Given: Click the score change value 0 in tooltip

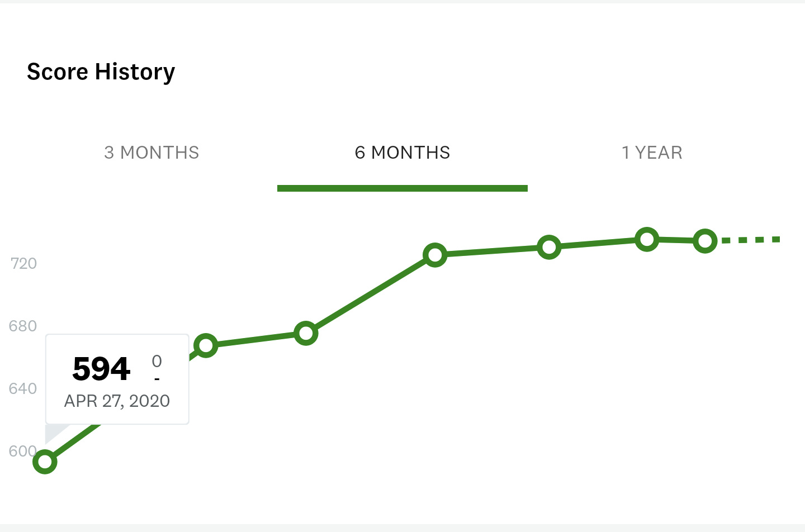Looking at the screenshot, I should click(157, 362).
